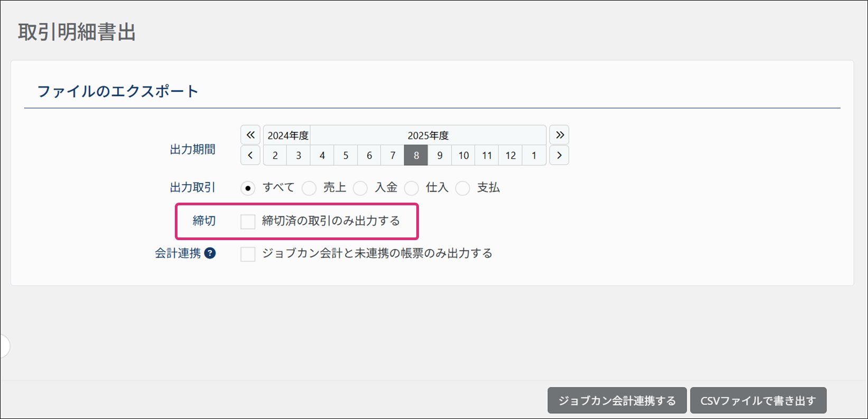Click the single right arrow for next month
The height and width of the screenshot is (419, 868).
(x=559, y=156)
